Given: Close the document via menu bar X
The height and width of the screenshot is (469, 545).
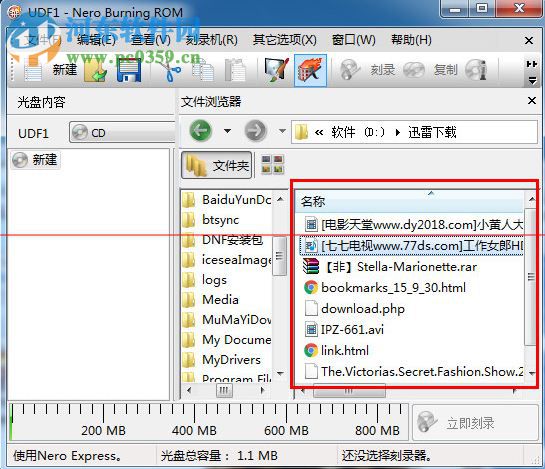Looking at the screenshot, I should point(529,41).
